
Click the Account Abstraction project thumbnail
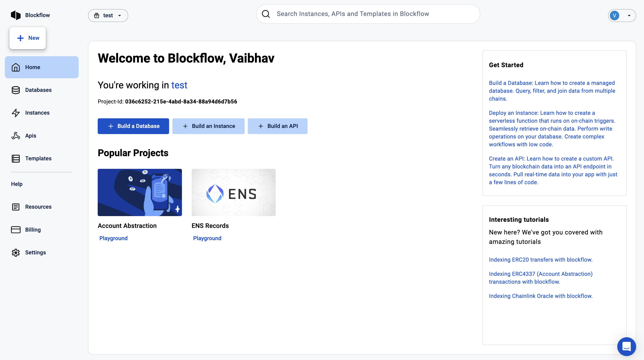click(x=140, y=192)
